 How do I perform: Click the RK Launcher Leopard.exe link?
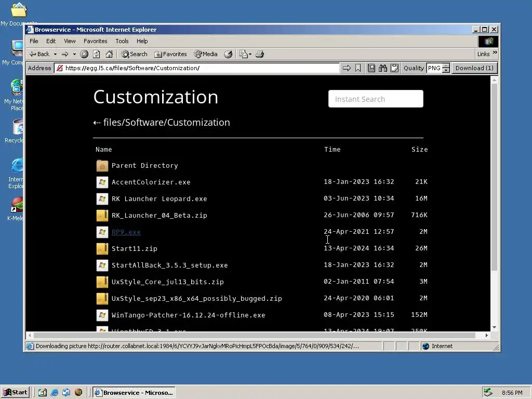159,199
